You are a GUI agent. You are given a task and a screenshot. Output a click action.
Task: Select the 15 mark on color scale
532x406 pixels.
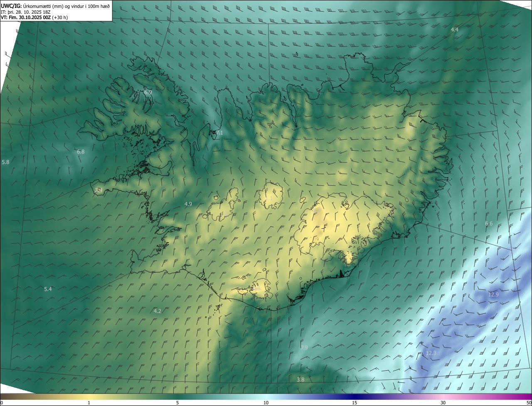pyautogui.click(x=355, y=403)
